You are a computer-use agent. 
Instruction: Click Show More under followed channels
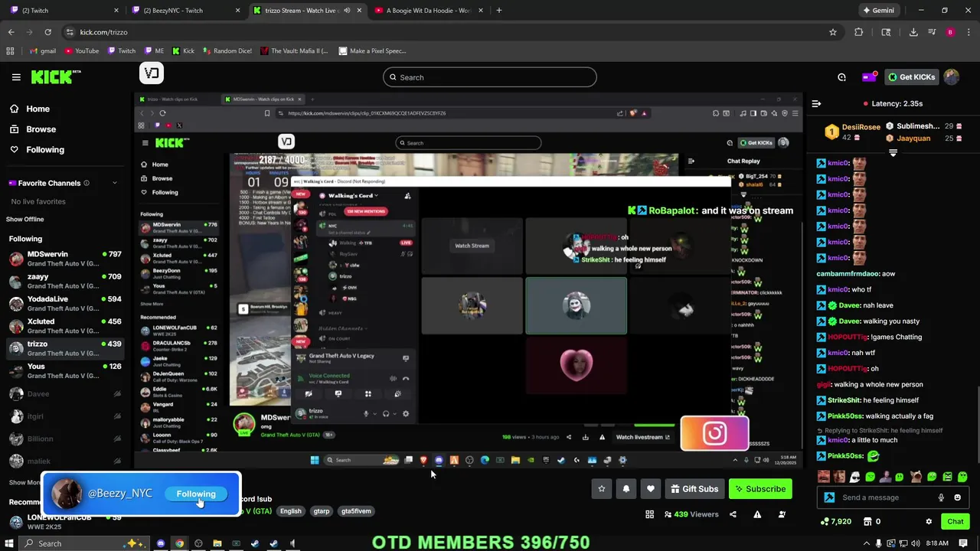24,483
